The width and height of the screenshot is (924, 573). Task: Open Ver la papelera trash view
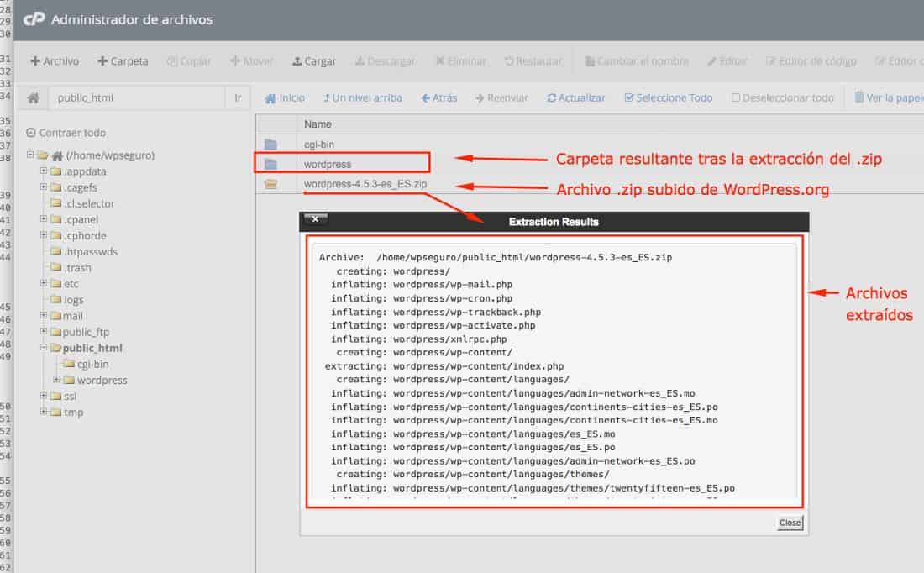889,97
